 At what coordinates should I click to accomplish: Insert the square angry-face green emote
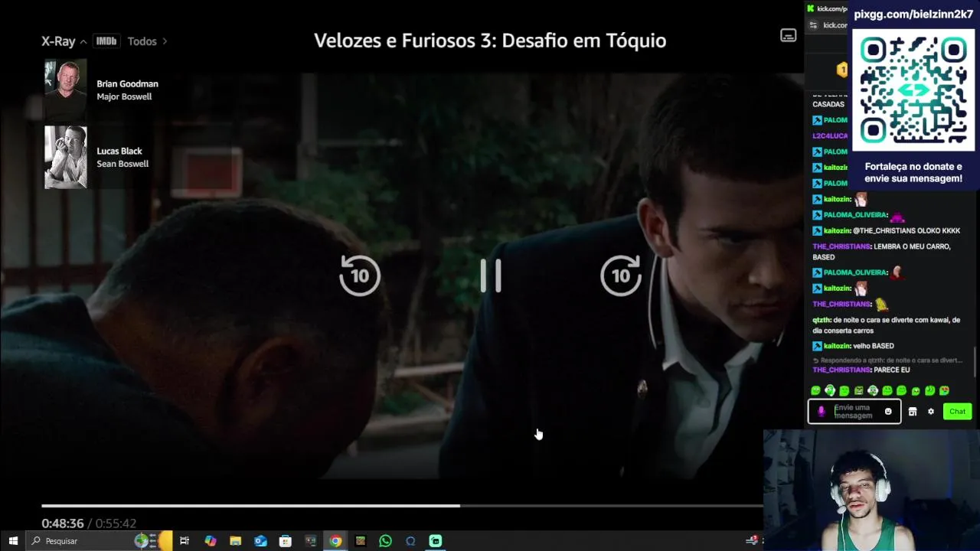859,391
